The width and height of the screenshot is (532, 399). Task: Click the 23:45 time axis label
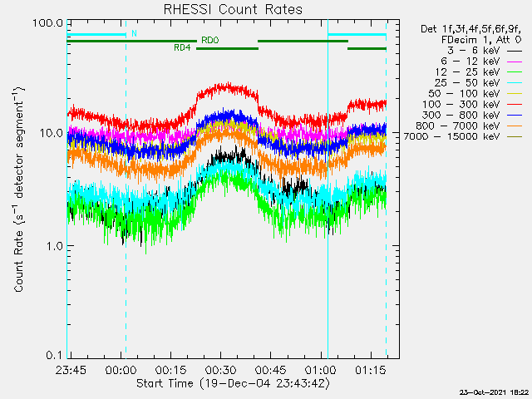tap(71, 370)
